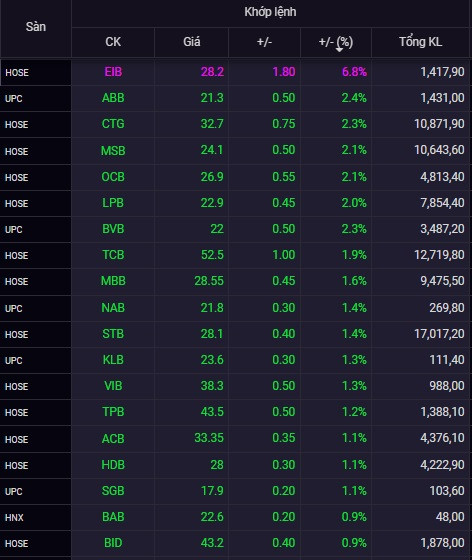The width and height of the screenshot is (472, 560).
Task: Open the EIB stock ticker
Action: [x=113, y=72]
